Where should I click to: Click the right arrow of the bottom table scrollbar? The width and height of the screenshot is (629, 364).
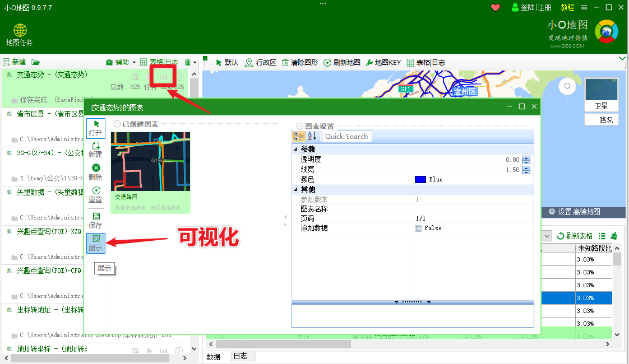point(608,344)
